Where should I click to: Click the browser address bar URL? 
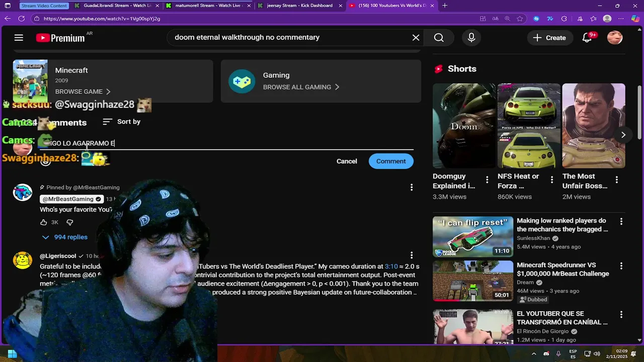[102, 19]
